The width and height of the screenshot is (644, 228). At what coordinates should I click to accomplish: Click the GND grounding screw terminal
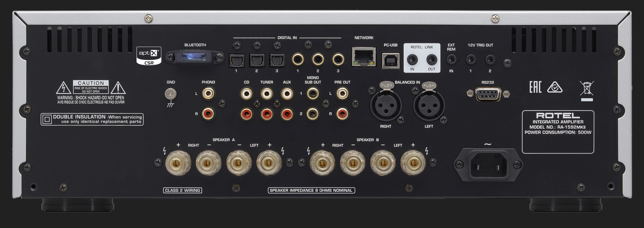(x=171, y=94)
